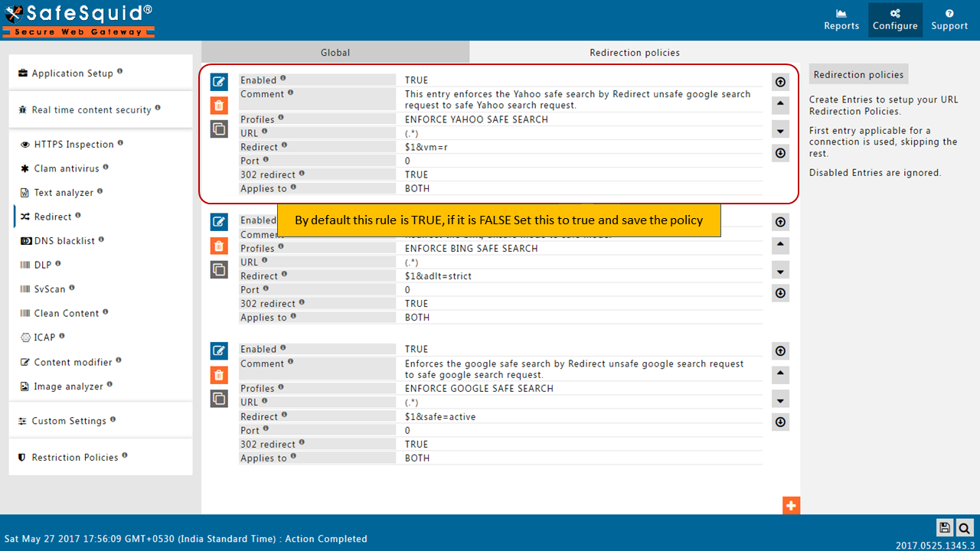Move Bing entry down one position

(780, 272)
